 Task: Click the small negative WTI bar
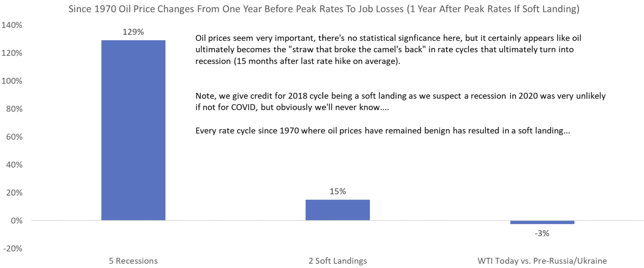coord(542,222)
